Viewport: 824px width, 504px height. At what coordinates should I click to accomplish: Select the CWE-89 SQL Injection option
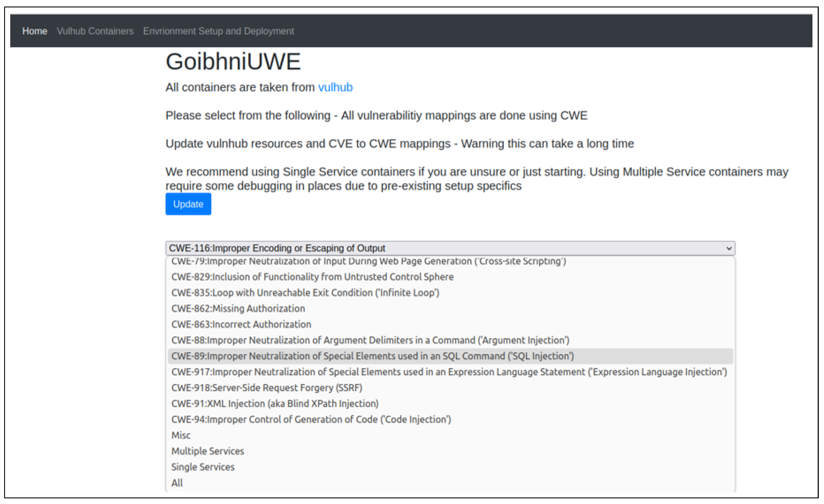372,356
